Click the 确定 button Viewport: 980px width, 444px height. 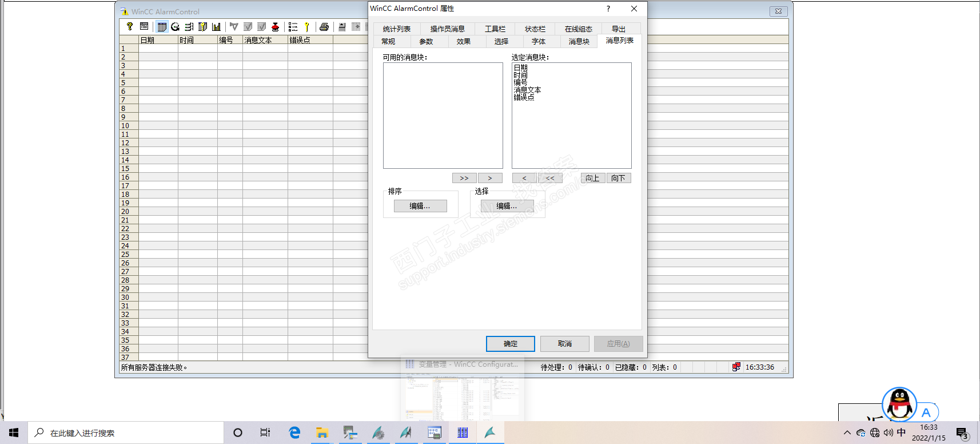click(511, 344)
